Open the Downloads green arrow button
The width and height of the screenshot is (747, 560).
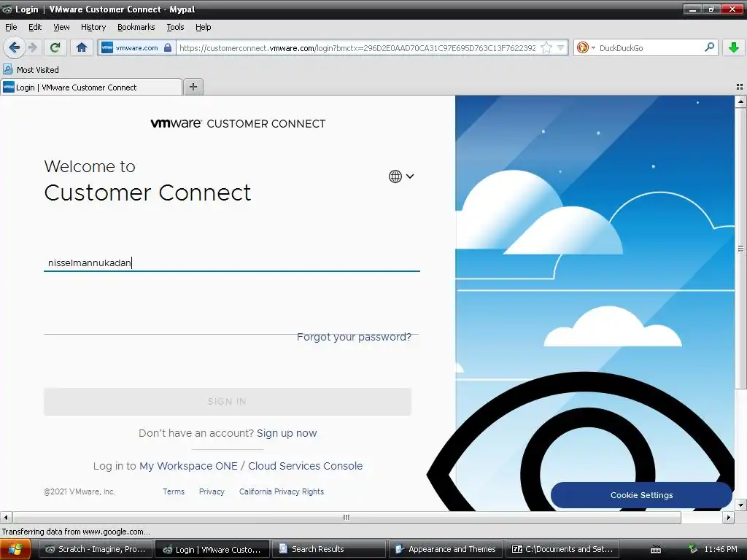coord(734,47)
